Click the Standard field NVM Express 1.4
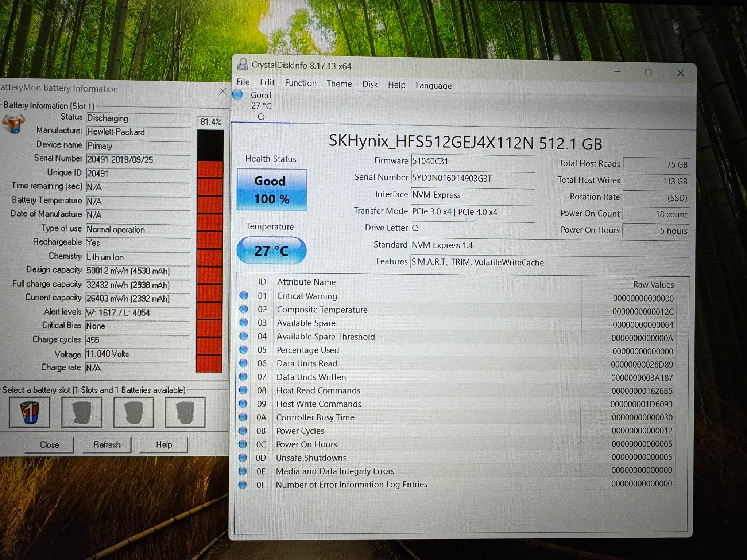This screenshot has width=747, height=560. pyautogui.click(x=550, y=245)
